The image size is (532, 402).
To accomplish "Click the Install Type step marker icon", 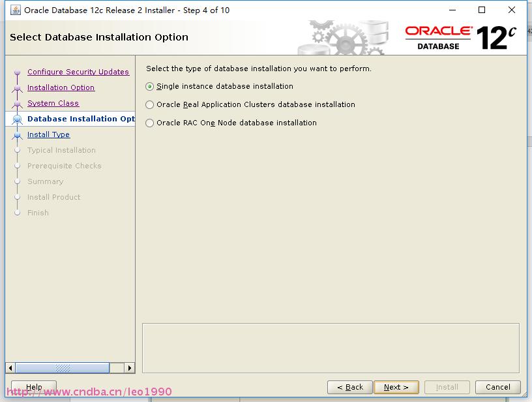I will point(17,135).
